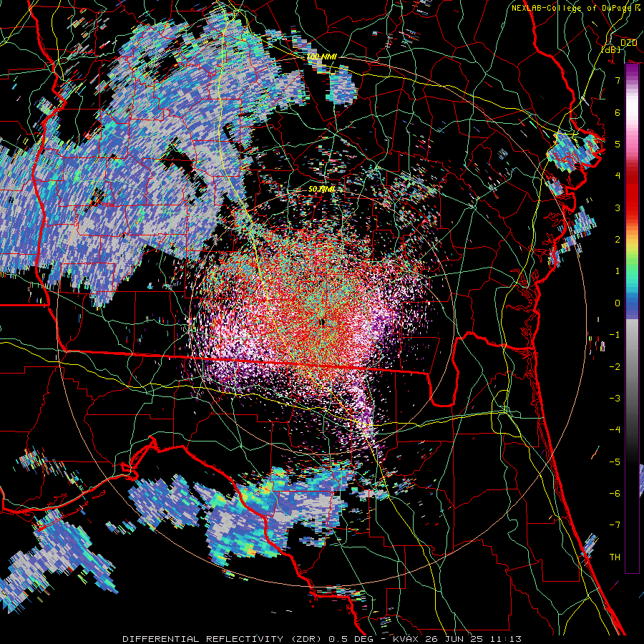The width and height of the screenshot is (644, 644).
Task: Click the ZDR color scale bar
Action: click(632, 318)
